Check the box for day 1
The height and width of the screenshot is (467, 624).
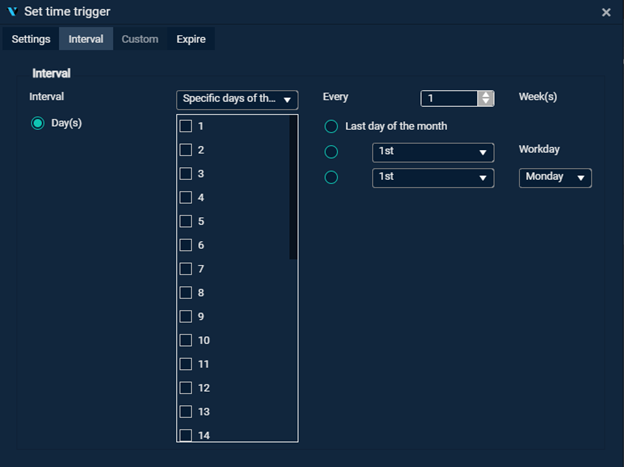(185, 126)
